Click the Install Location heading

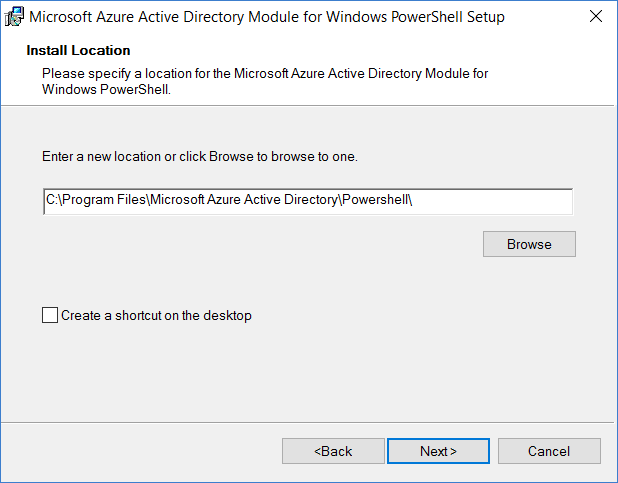click(78, 50)
